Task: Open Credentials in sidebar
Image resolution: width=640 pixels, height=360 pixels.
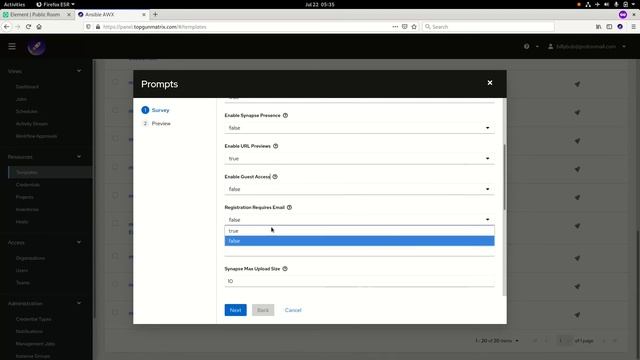Action: pyautogui.click(x=28, y=185)
